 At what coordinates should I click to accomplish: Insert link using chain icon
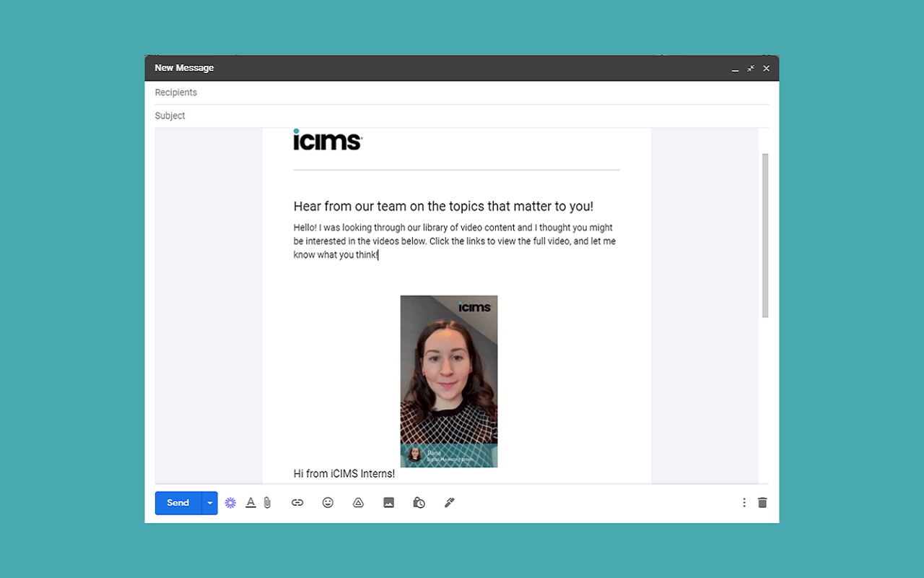[297, 503]
